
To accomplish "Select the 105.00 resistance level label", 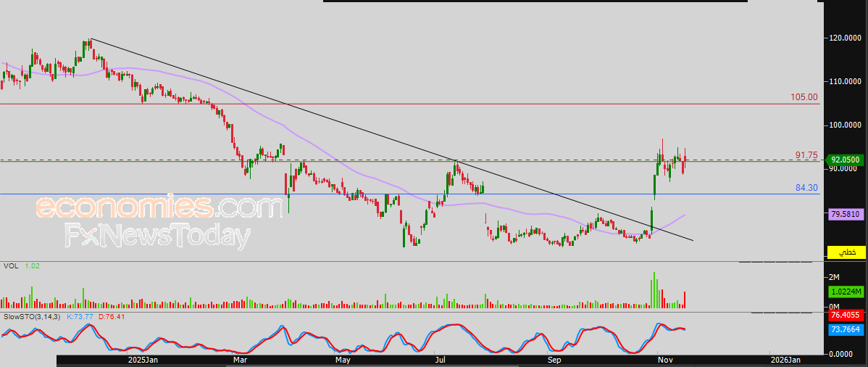I will pyautogui.click(x=804, y=97).
